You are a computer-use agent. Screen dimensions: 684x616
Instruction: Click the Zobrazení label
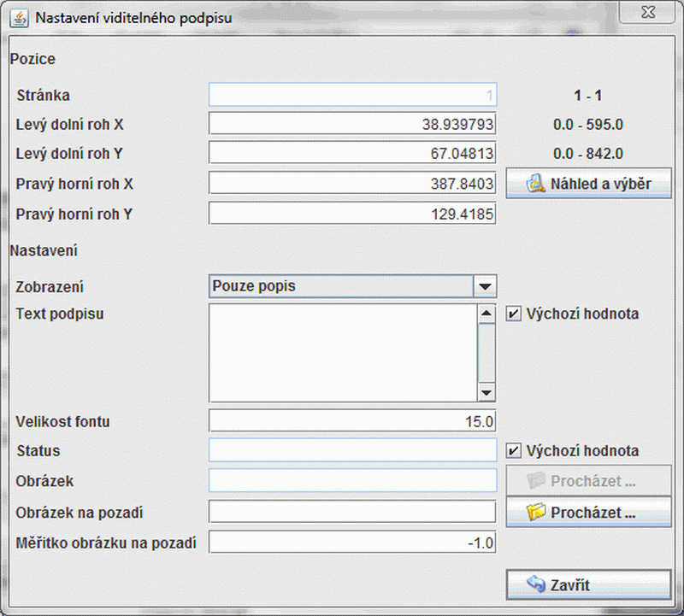(x=50, y=287)
